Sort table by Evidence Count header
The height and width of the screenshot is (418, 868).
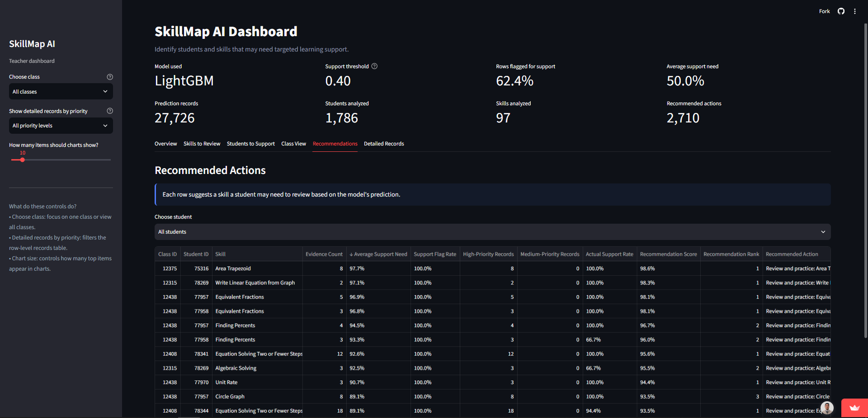click(324, 254)
